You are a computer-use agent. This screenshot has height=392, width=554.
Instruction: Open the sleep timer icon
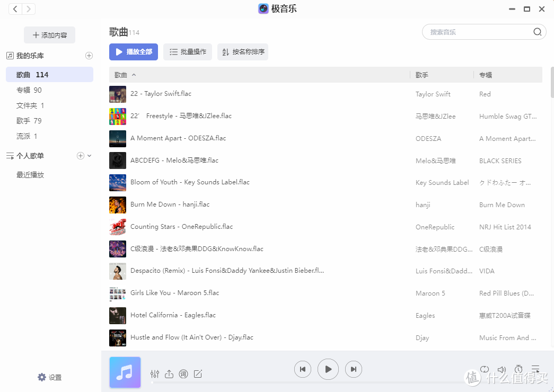point(518,369)
